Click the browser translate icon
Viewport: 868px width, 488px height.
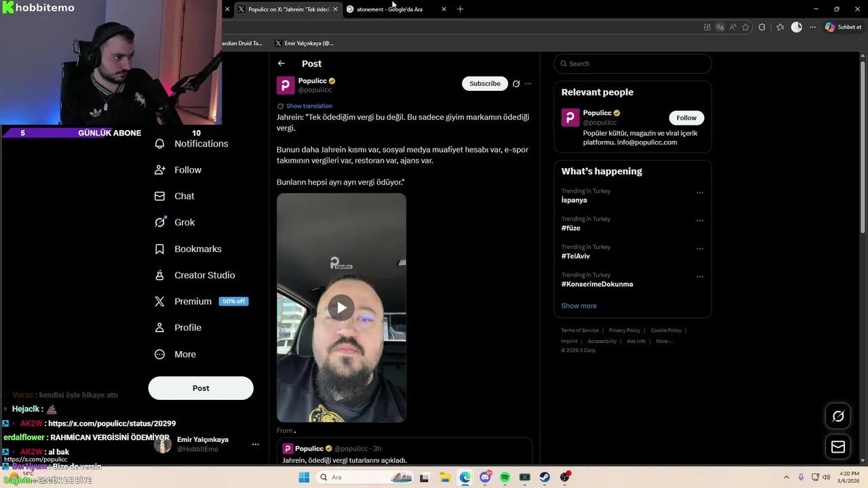point(720,27)
